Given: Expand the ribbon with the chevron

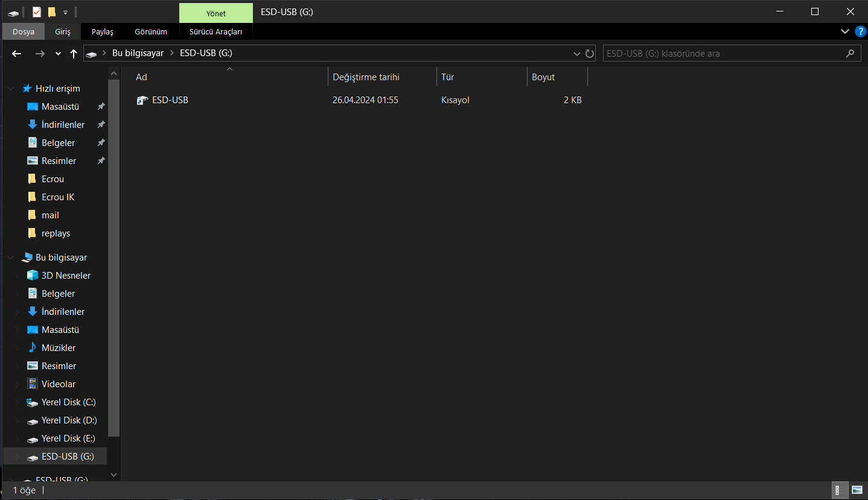Looking at the screenshot, I should 844,31.
